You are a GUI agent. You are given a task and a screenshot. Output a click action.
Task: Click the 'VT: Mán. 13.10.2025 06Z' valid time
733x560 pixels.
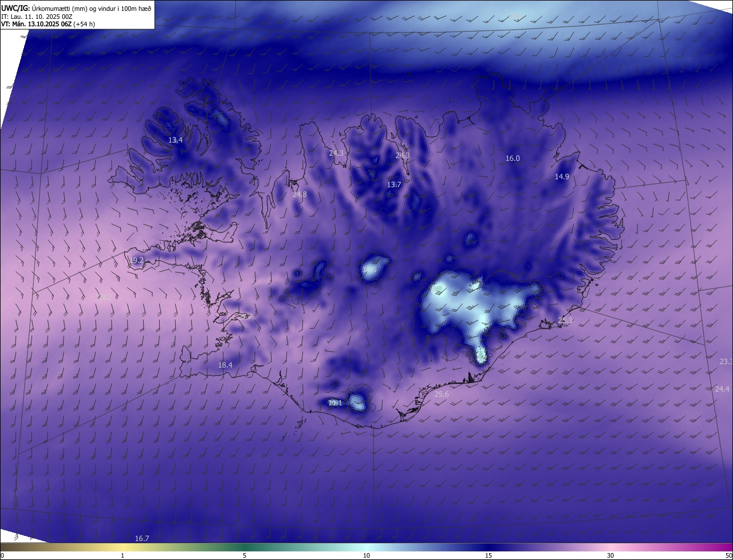point(37,24)
